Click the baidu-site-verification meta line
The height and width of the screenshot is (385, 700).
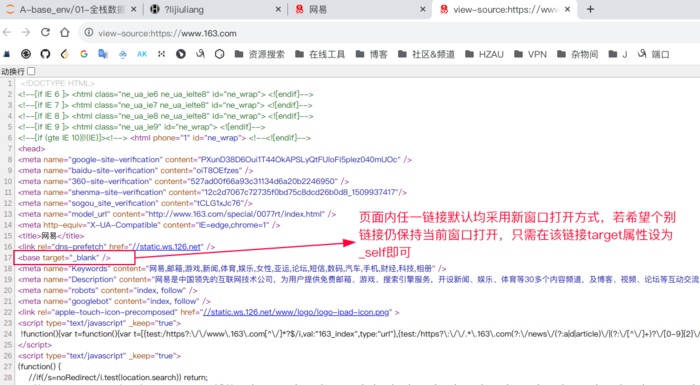[x=135, y=171]
